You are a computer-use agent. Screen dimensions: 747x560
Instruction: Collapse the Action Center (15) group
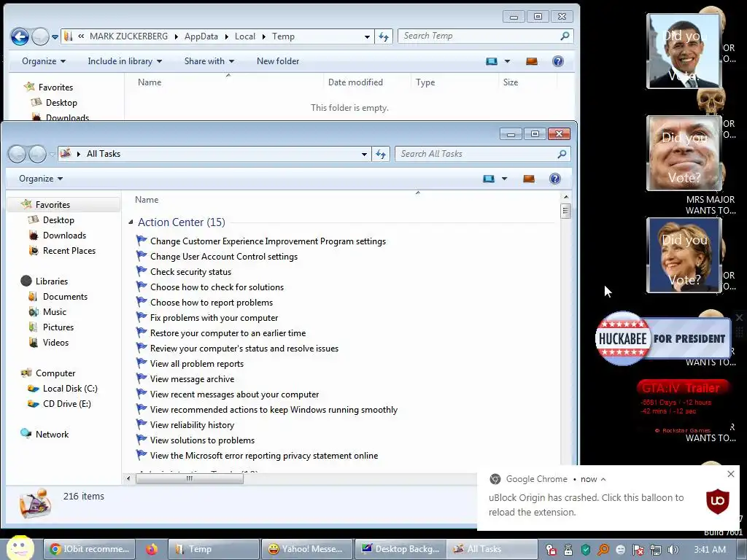[x=131, y=222]
